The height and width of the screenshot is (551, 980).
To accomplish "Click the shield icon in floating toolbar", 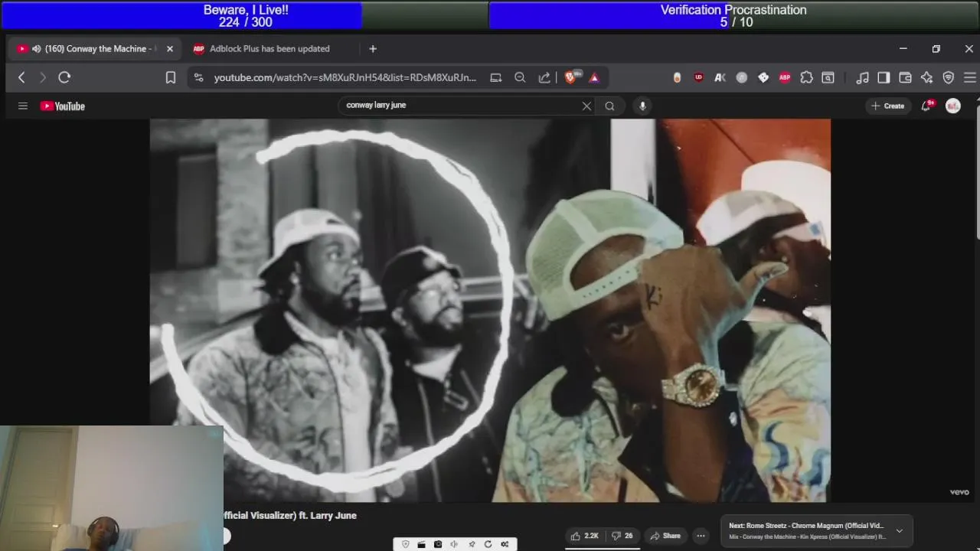I will coord(405,544).
